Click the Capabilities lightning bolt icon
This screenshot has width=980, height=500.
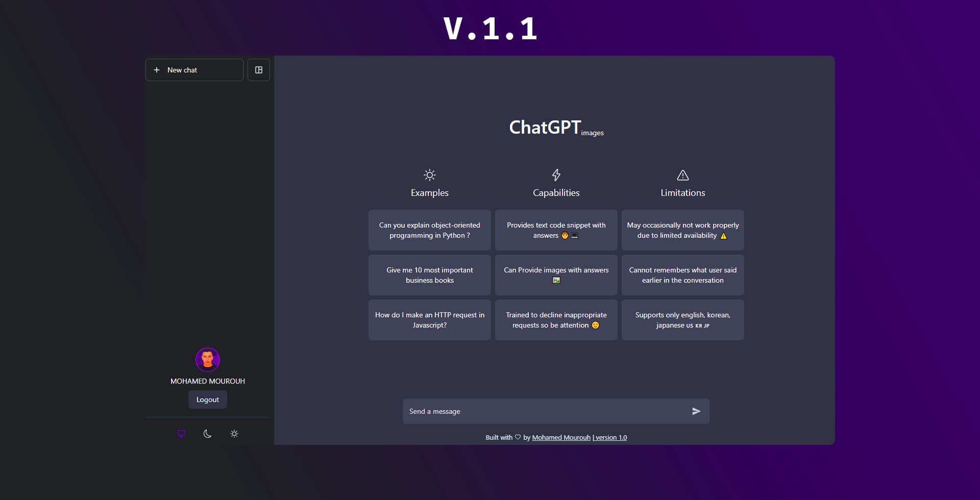[x=556, y=175]
